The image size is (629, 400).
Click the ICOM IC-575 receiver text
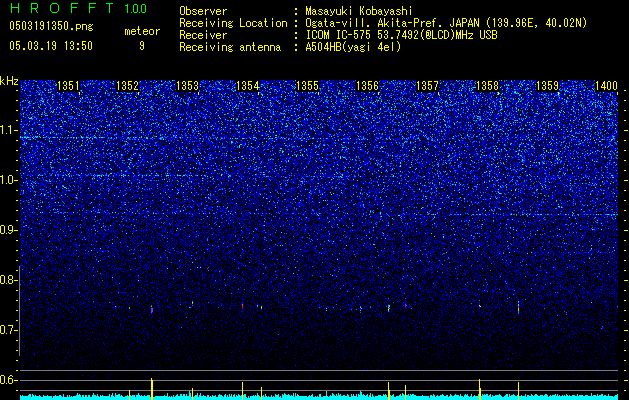coord(401,35)
